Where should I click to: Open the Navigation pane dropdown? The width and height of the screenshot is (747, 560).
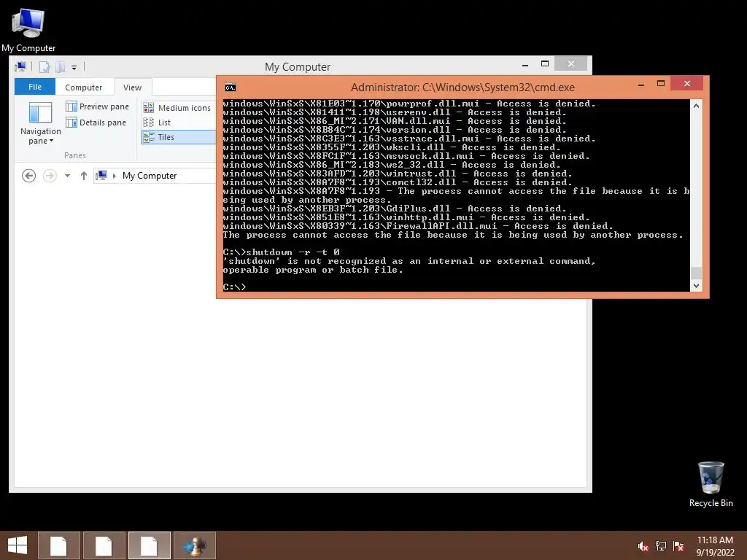41,123
